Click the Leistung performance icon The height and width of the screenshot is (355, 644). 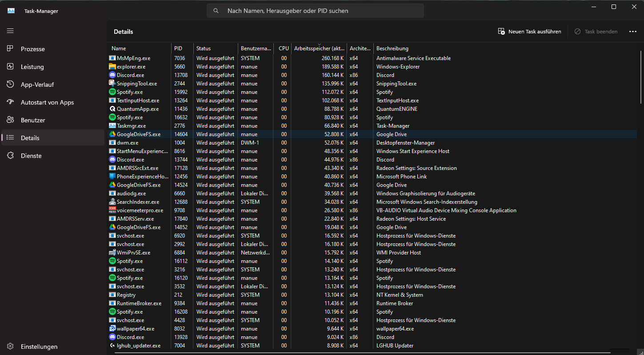tap(10, 66)
